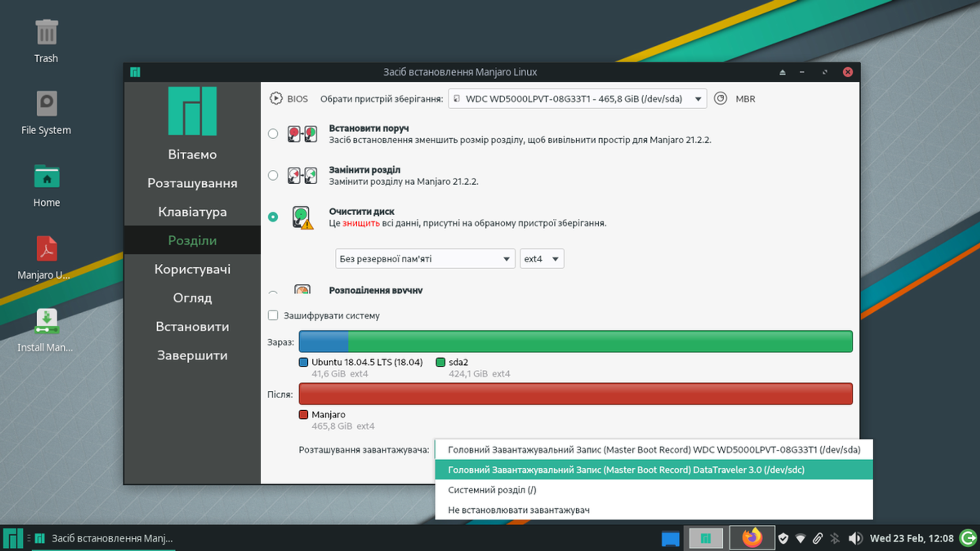Choose MBR on DataTraveler /dev/sdc option
Screen dimensions: 980x551
coord(654,469)
